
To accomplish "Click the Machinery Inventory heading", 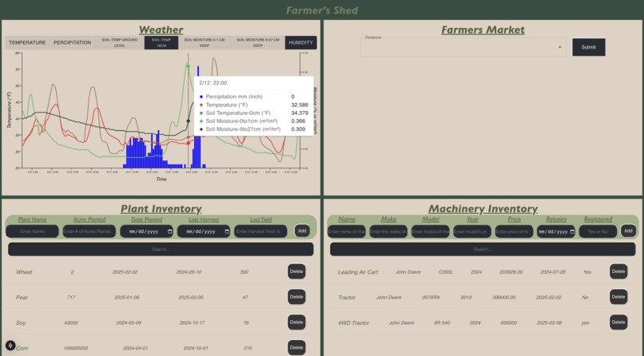I will [x=483, y=209].
